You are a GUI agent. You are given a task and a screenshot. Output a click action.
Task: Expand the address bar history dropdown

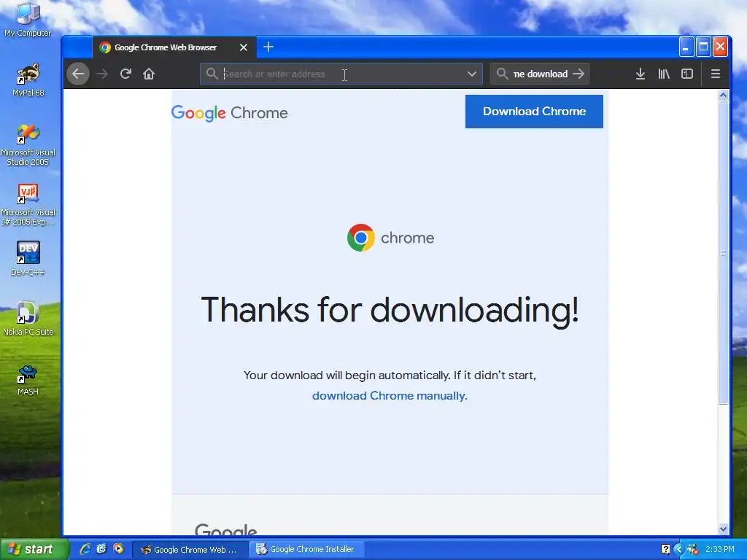472,74
